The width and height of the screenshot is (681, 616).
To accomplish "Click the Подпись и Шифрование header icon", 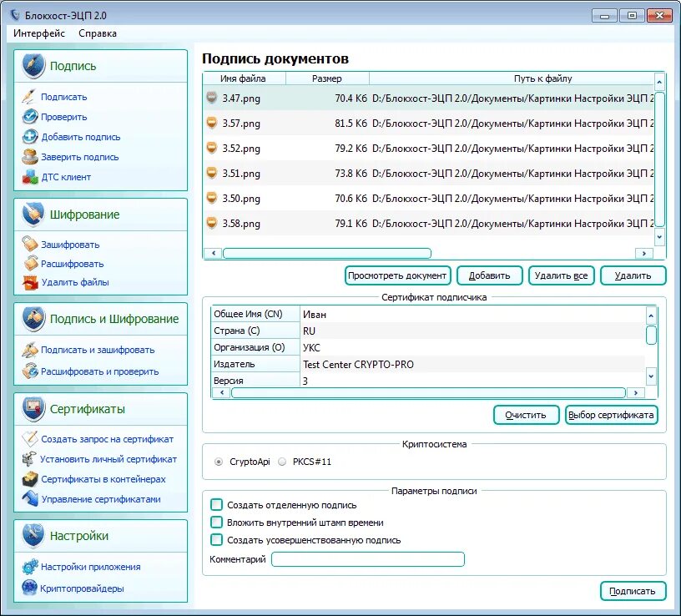I will 33,318.
